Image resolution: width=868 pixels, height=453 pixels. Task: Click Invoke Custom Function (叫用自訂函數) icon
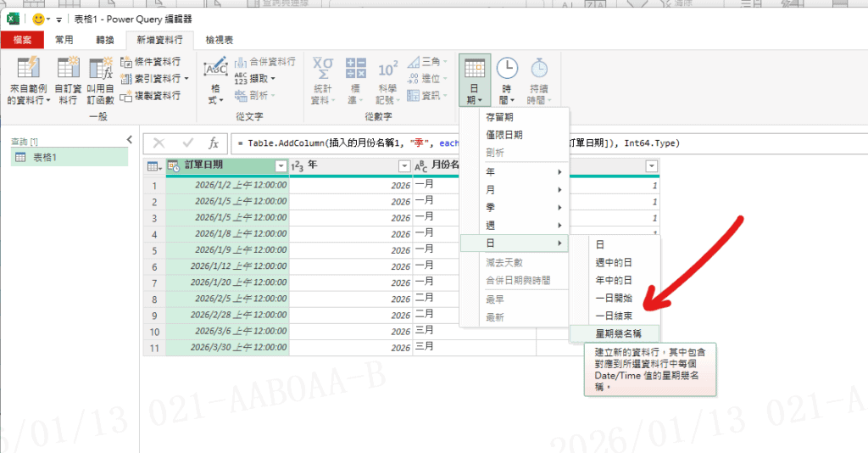(x=101, y=68)
